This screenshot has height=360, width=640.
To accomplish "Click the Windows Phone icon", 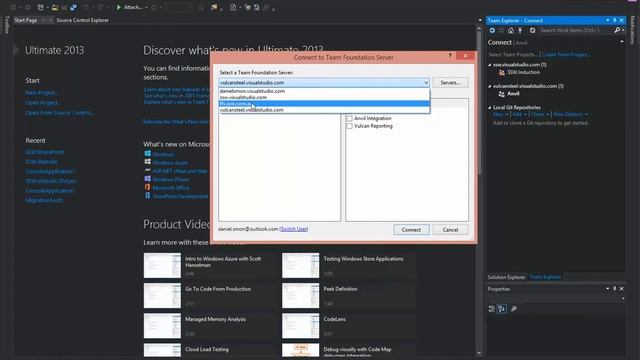I will coord(148,179).
